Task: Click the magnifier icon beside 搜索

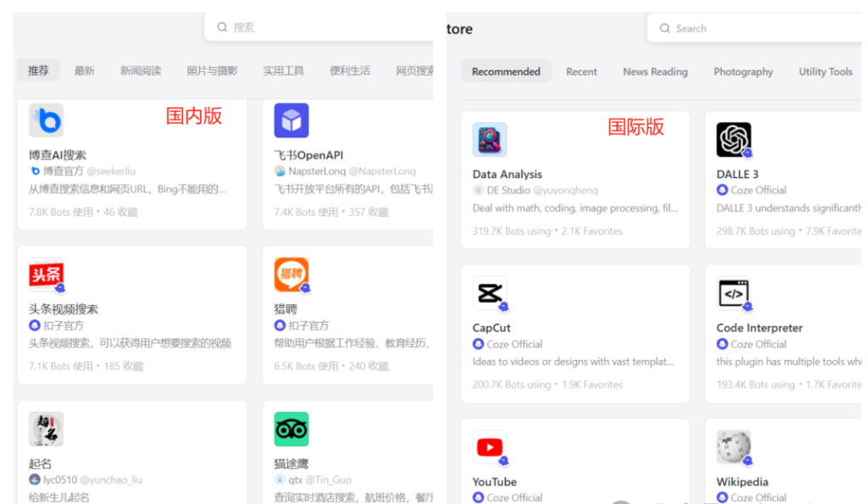Action: click(222, 27)
